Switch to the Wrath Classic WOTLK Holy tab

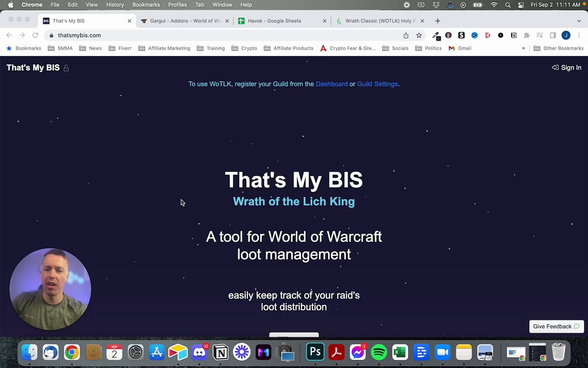click(x=380, y=21)
